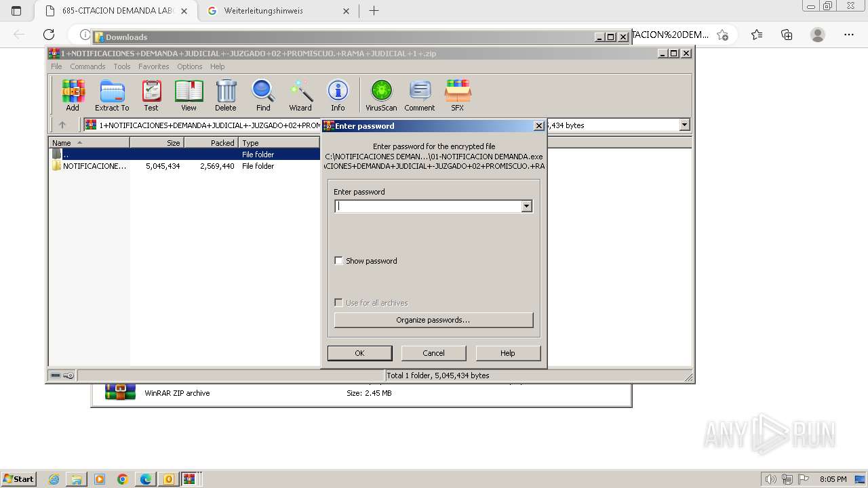Click the disk/key status bar icon
868x488 pixels.
62,375
